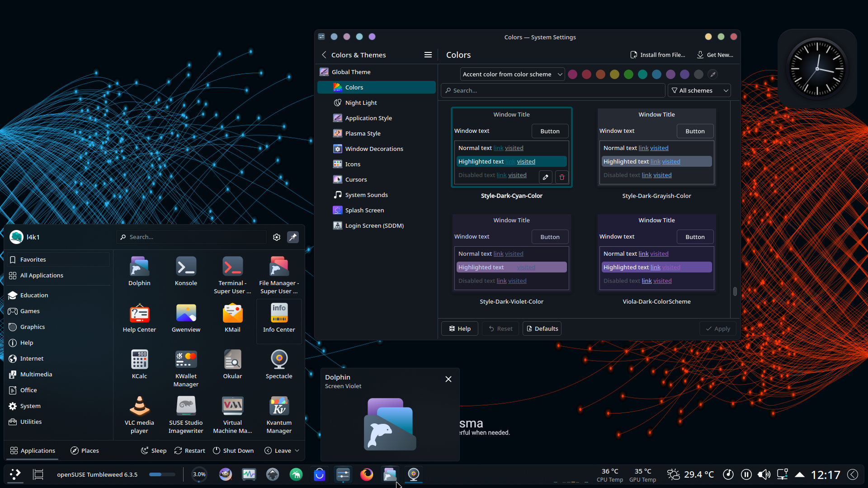868x488 pixels.
Task: Open the volume control in system tray
Action: coord(764,474)
